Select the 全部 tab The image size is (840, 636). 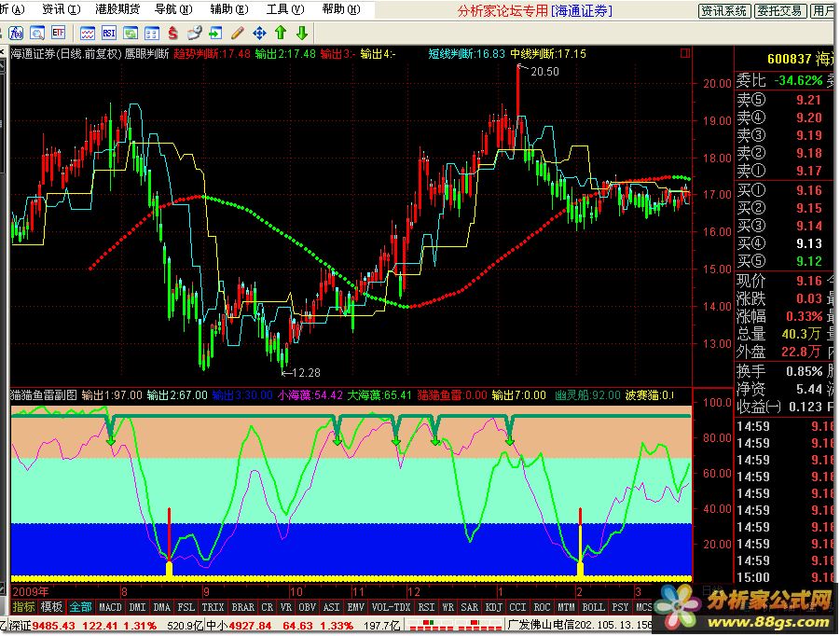click(x=80, y=607)
